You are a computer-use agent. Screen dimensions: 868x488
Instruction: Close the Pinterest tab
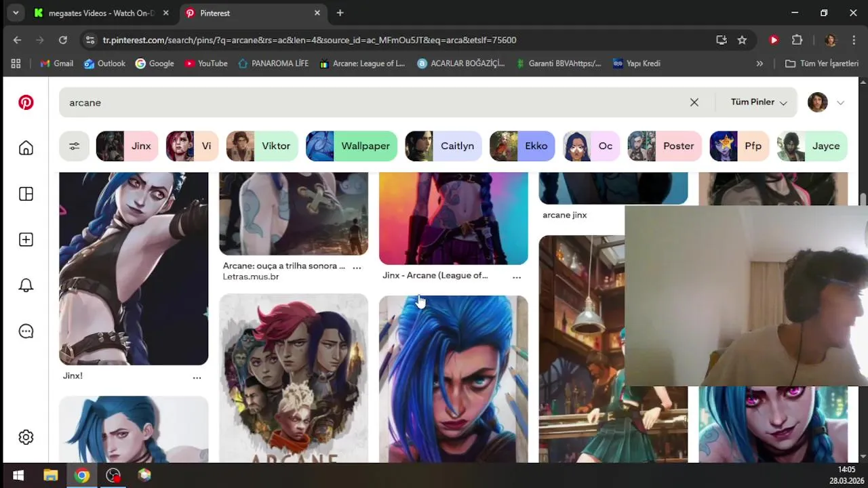[317, 13]
